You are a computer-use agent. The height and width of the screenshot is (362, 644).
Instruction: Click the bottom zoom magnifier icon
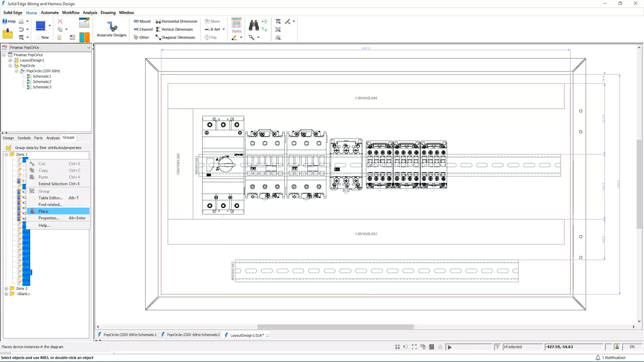(x=278, y=37)
